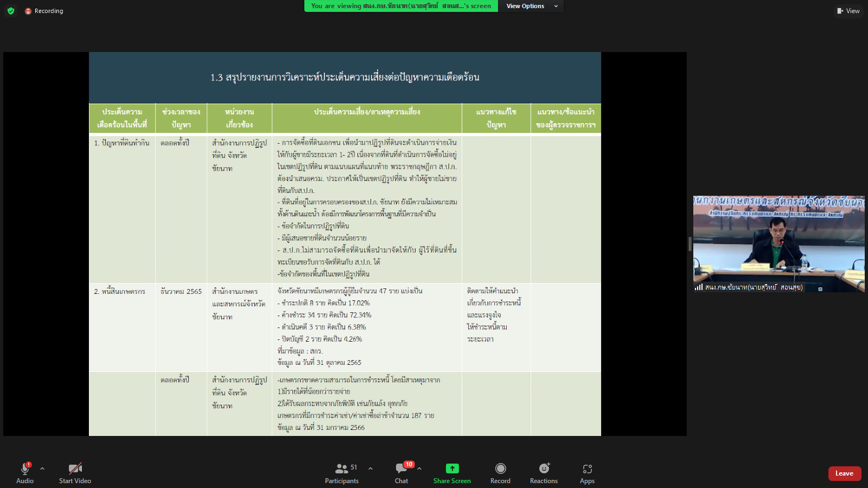868x488 pixels.
Task: Click the green Share Screen icon
Action: [452, 468]
